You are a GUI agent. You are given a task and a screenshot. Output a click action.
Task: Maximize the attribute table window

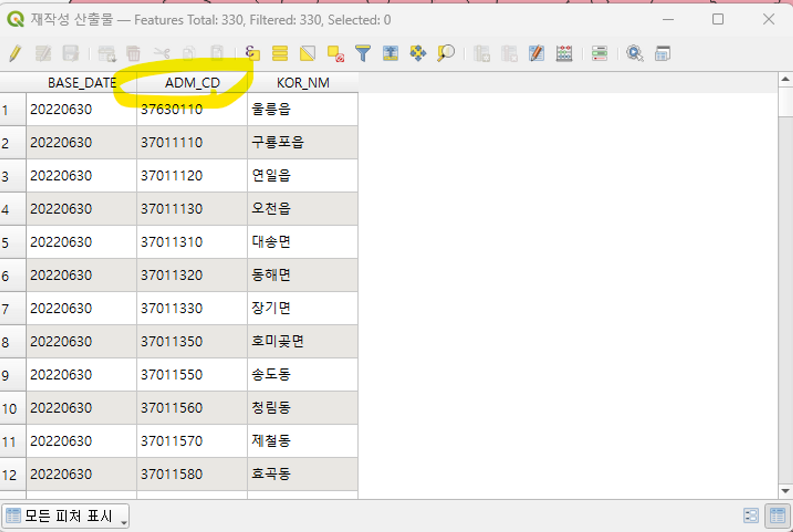[x=718, y=19]
